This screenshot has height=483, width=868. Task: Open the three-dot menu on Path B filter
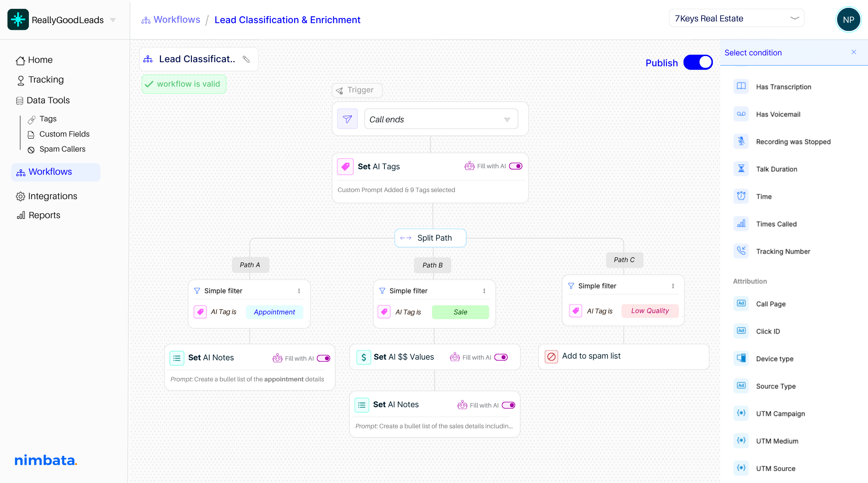(484, 291)
